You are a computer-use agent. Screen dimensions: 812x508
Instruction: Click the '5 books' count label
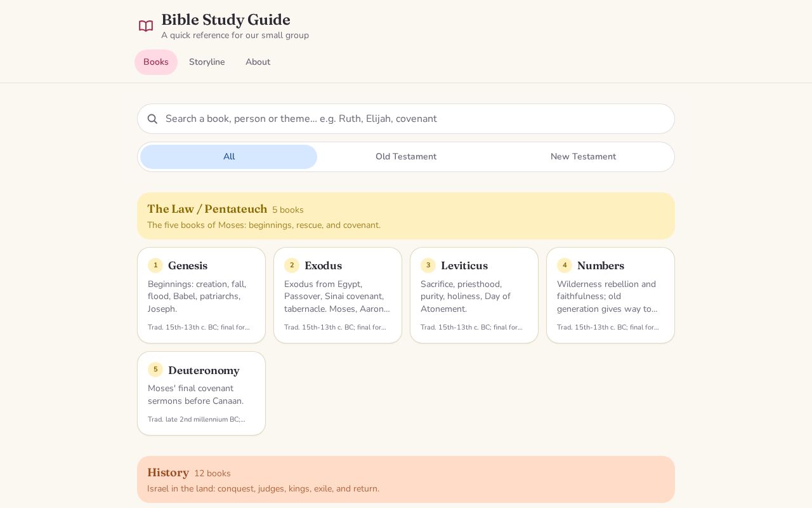pos(288,210)
